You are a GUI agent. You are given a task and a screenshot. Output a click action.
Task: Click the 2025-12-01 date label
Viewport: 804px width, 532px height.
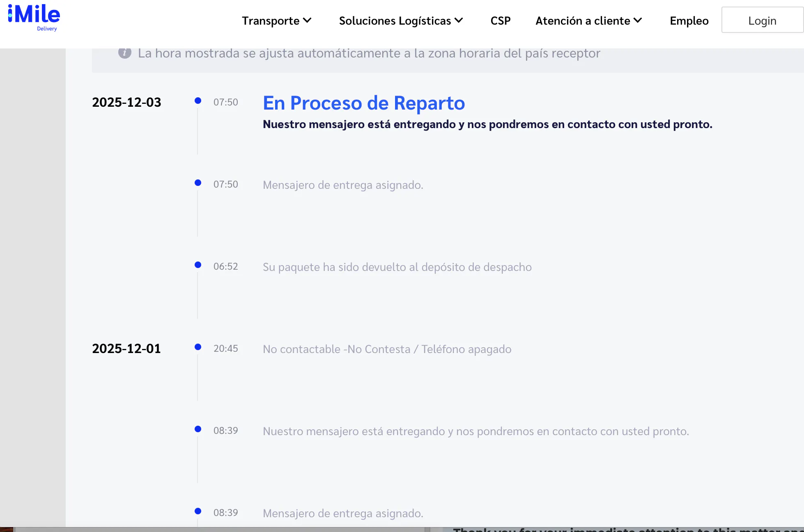point(126,349)
